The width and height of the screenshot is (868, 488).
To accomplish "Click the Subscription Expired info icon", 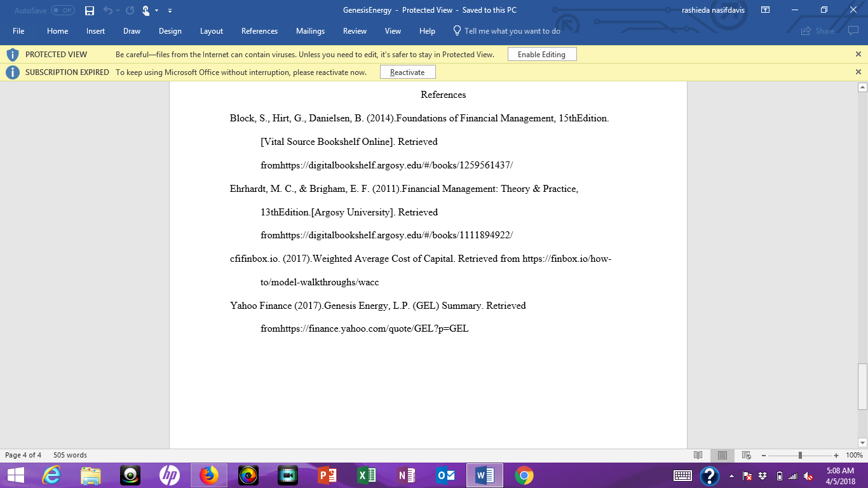I will click(13, 72).
